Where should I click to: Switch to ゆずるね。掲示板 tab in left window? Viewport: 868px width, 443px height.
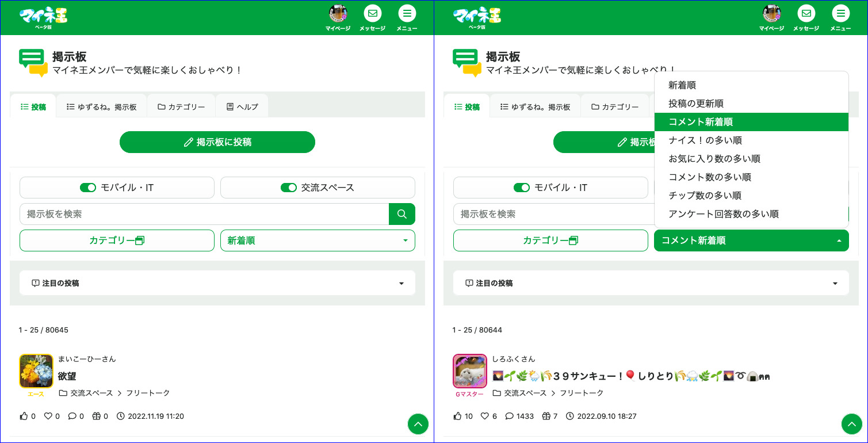pyautogui.click(x=102, y=106)
